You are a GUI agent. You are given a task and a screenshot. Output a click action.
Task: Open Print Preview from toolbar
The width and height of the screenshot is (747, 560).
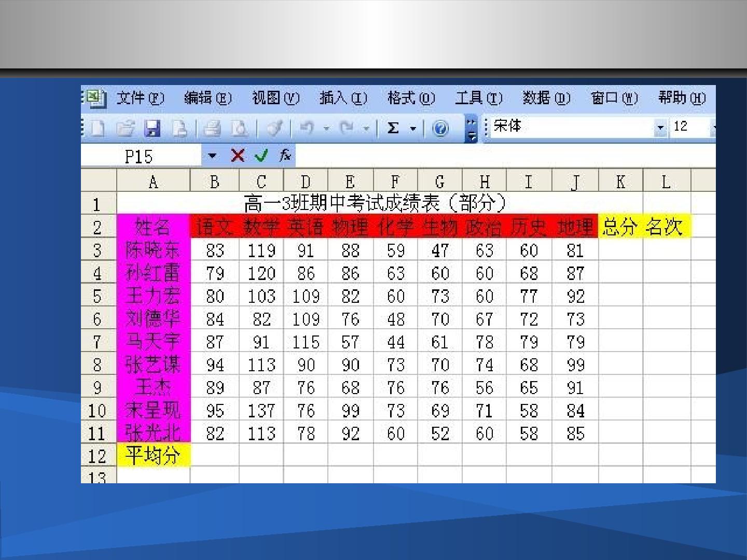point(239,128)
